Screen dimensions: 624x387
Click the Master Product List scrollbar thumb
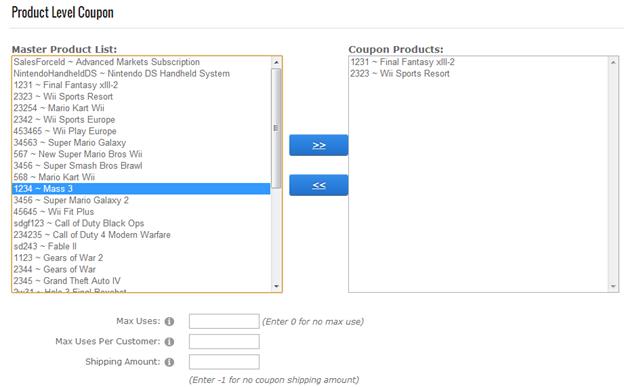click(x=276, y=128)
